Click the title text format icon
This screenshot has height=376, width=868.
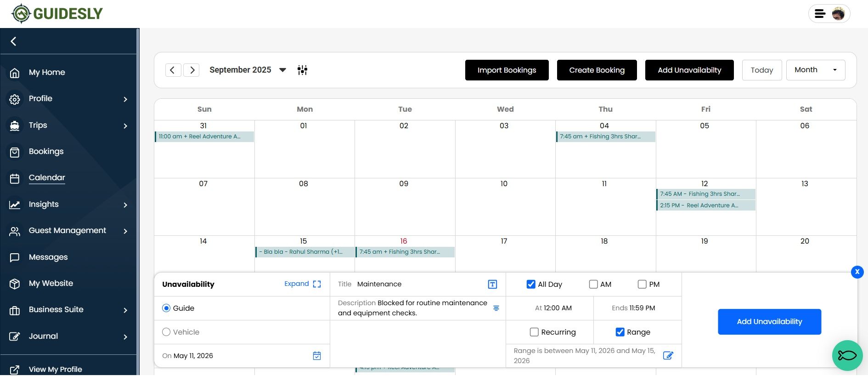tap(492, 284)
